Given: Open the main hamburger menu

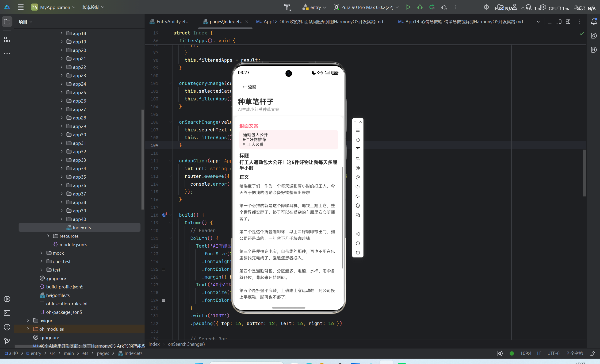Looking at the screenshot, I should pos(21,7).
